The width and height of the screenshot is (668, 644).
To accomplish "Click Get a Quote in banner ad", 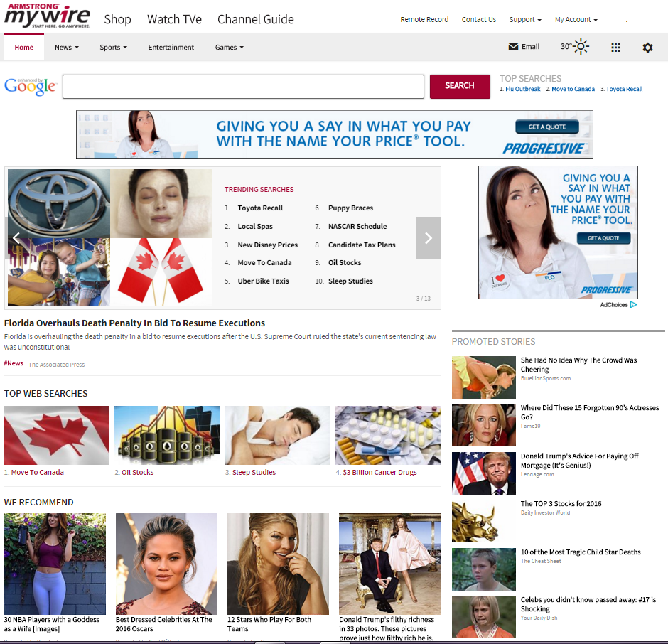I will pyautogui.click(x=547, y=127).
